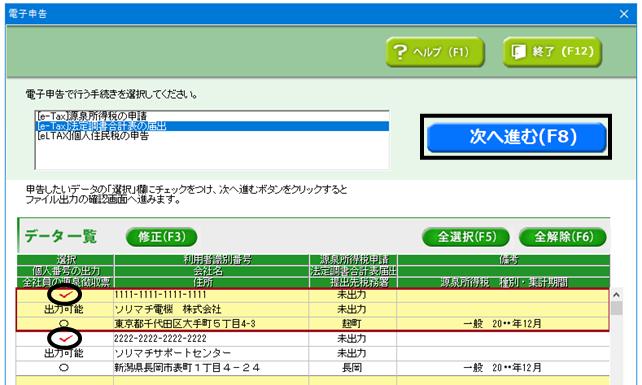
Task: Click the 利用者識別番号 column header
Action: 211,260
